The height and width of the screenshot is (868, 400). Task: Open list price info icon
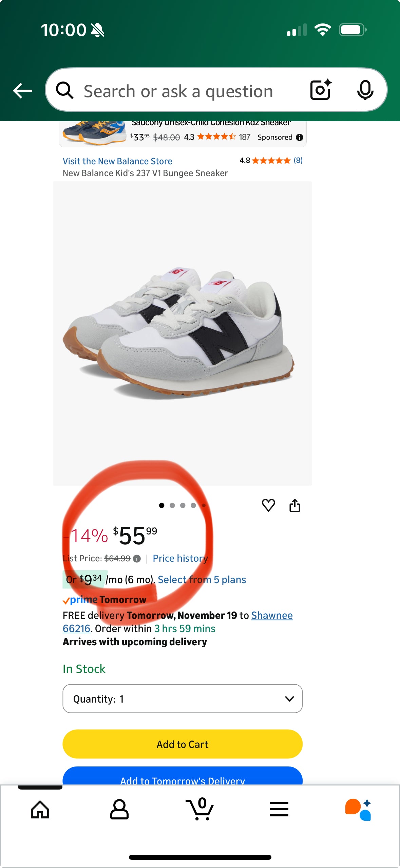pyautogui.click(x=137, y=559)
